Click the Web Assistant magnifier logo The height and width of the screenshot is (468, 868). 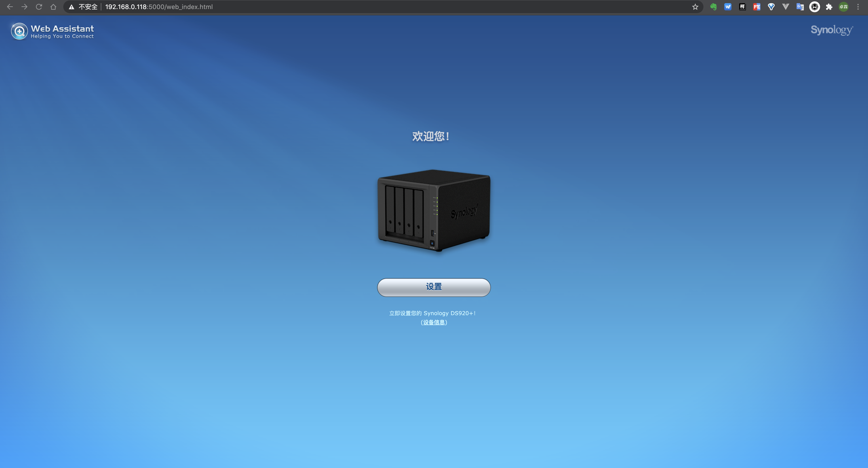point(19,31)
